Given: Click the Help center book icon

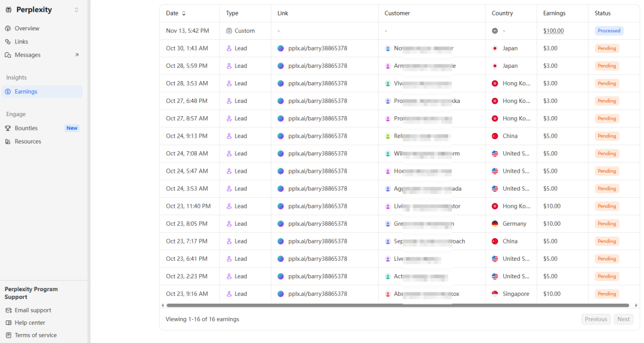Looking at the screenshot, I should [8, 323].
